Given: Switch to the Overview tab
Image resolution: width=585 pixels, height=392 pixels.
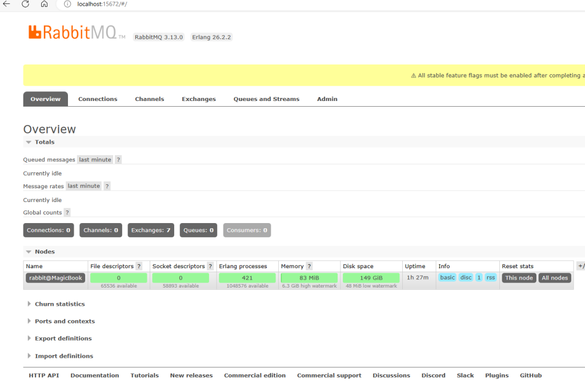Looking at the screenshot, I should coord(46,99).
